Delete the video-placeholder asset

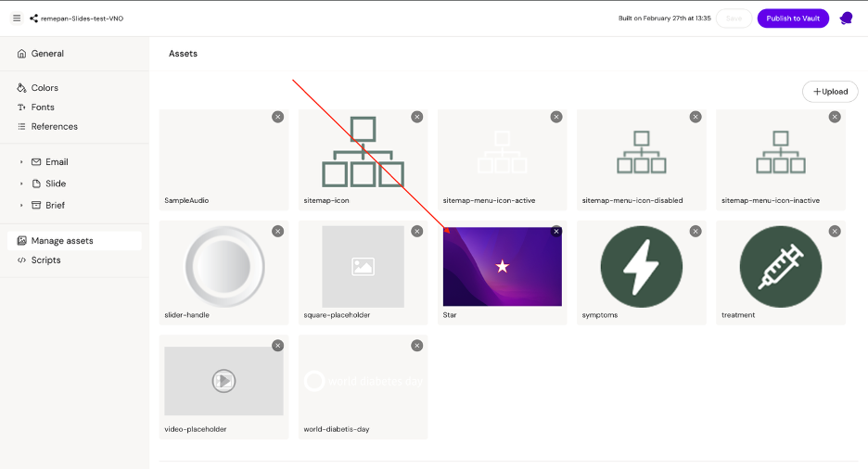[278, 346]
